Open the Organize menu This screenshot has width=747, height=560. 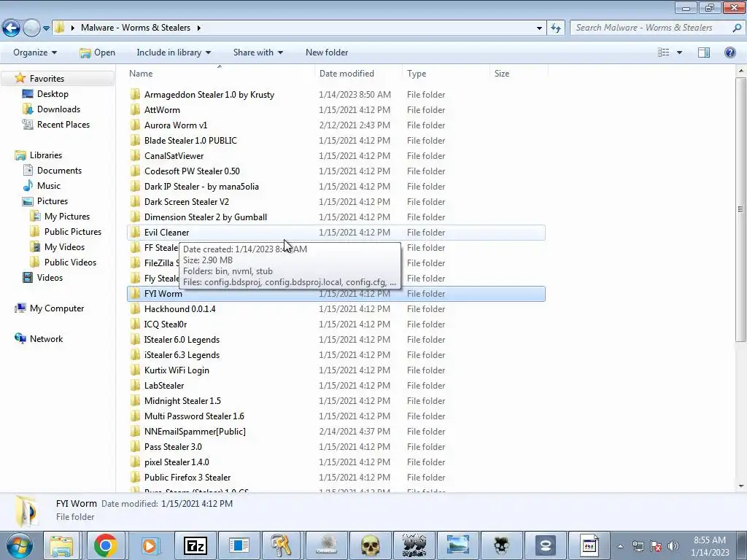[x=35, y=52]
